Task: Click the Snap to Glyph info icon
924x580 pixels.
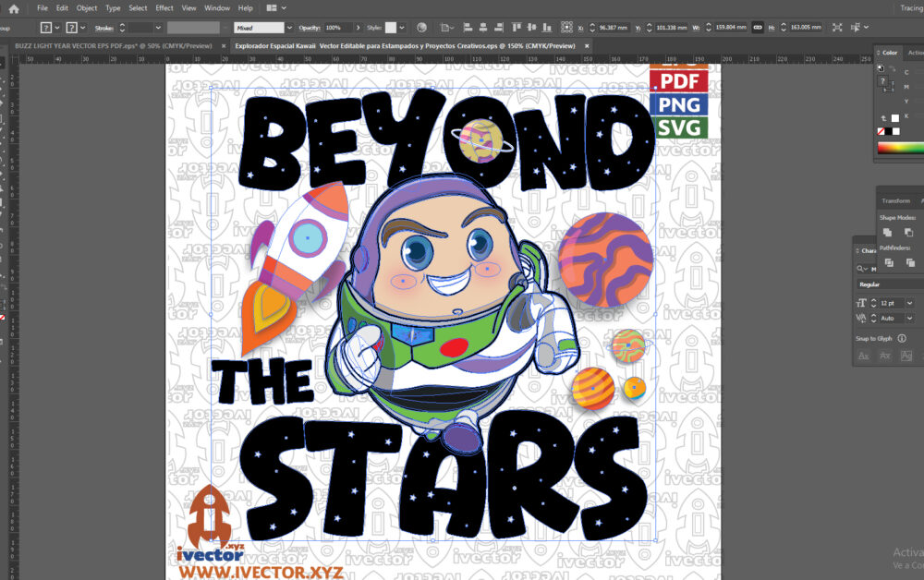Action: click(902, 339)
